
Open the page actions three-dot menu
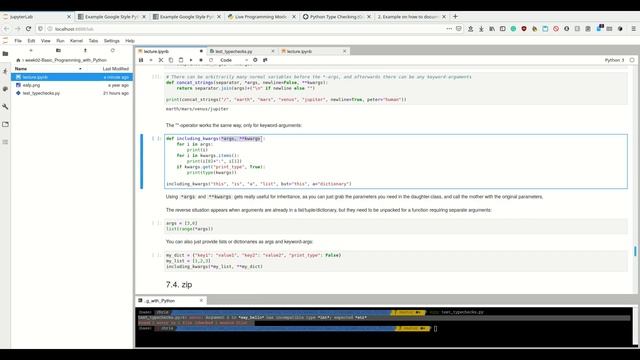point(449,29)
